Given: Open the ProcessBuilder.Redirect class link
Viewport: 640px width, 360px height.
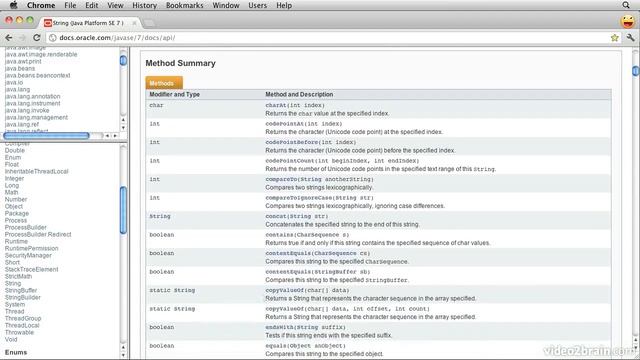Looking at the screenshot, I should coord(38,234).
